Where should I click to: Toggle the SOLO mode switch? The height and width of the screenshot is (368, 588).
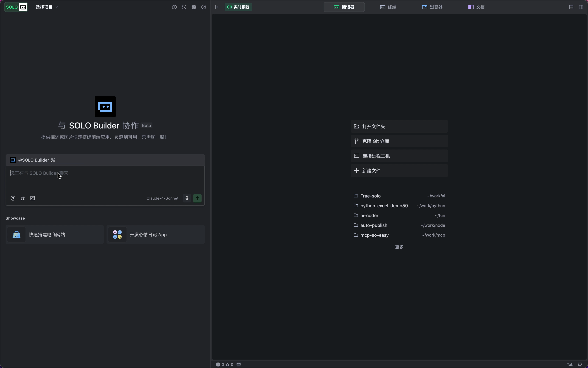[16, 7]
